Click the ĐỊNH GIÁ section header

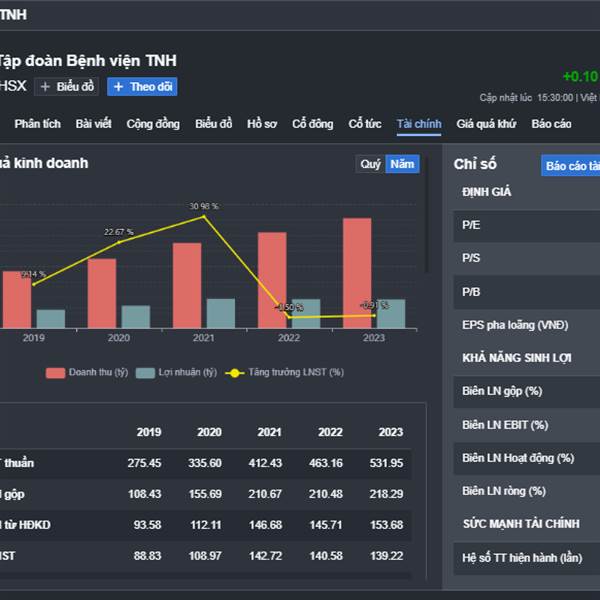click(x=486, y=192)
